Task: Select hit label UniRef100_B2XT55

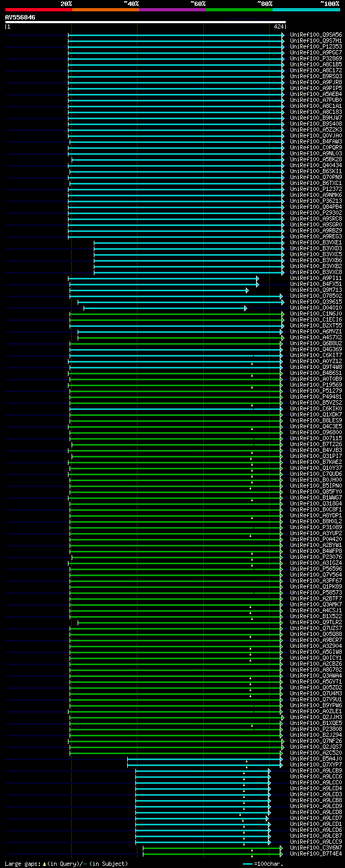Action: click(x=316, y=326)
